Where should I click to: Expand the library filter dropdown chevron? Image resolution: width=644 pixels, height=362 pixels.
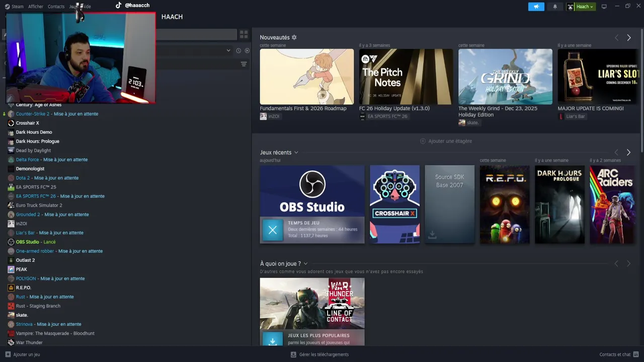coord(228,50)
